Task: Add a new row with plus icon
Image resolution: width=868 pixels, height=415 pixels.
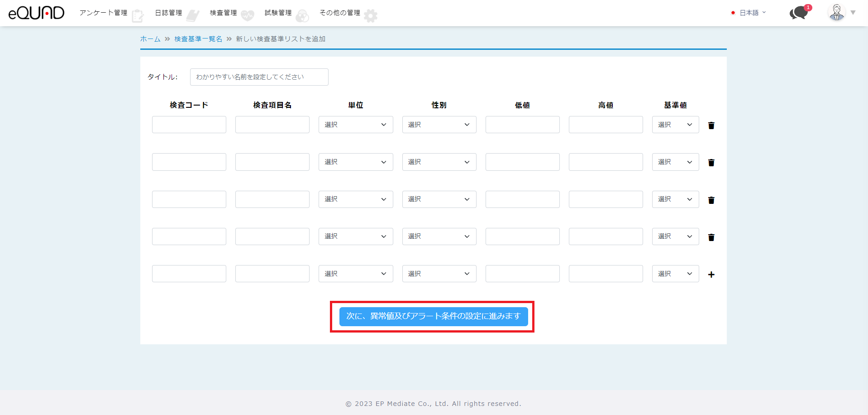Action: pyautogui.click(x=711, y=275)
